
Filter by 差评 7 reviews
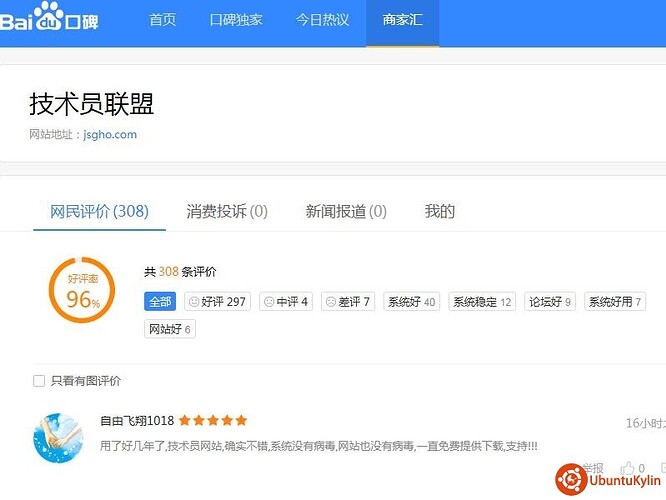click(348, 302)
